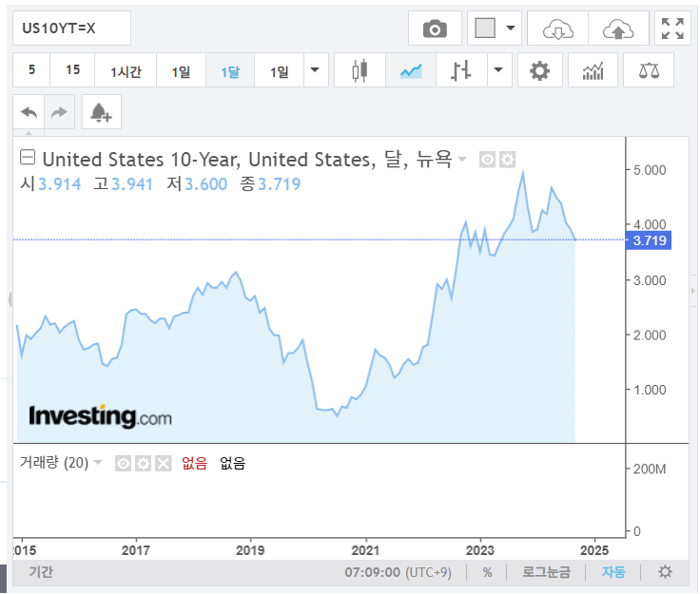Click the 기간 date range button
This screenshot has height=594, width=700.
pos(41,572)
